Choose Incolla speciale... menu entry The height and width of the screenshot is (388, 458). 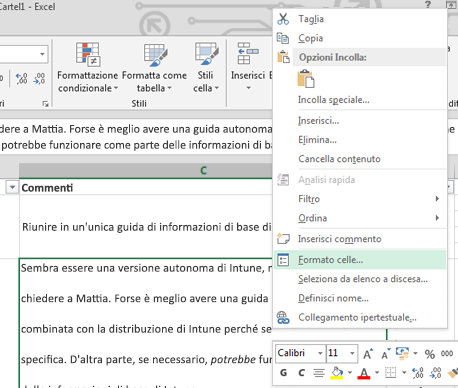point(360,100)
